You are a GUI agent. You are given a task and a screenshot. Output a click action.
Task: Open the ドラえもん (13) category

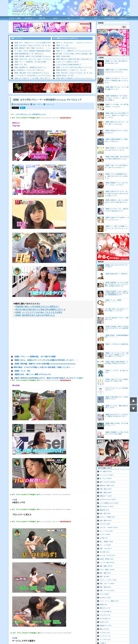(x=105, y=633)
